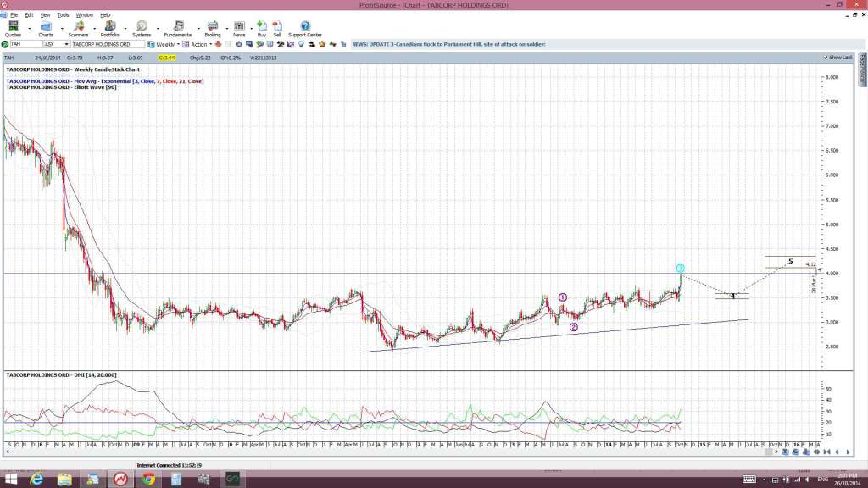Click the gold star favourites icon
The height and width of the screenshot is (488, 868).
click(x=322, y=44)
